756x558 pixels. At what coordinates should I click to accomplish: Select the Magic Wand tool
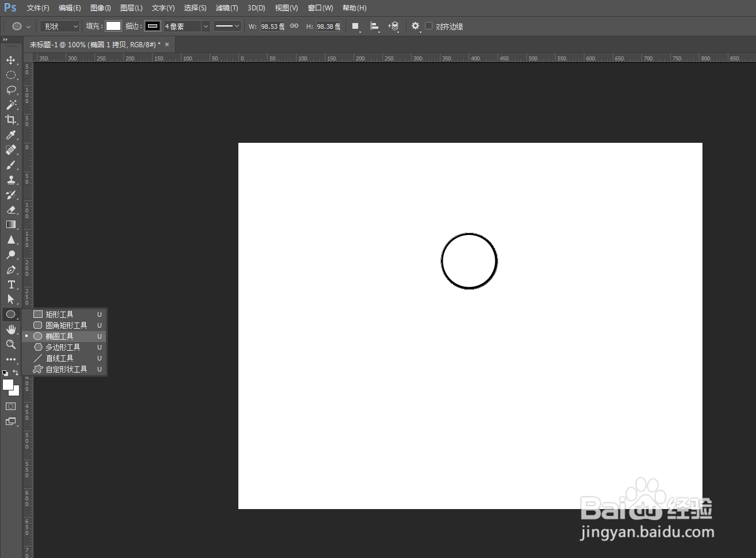click(x=10, y=105)
